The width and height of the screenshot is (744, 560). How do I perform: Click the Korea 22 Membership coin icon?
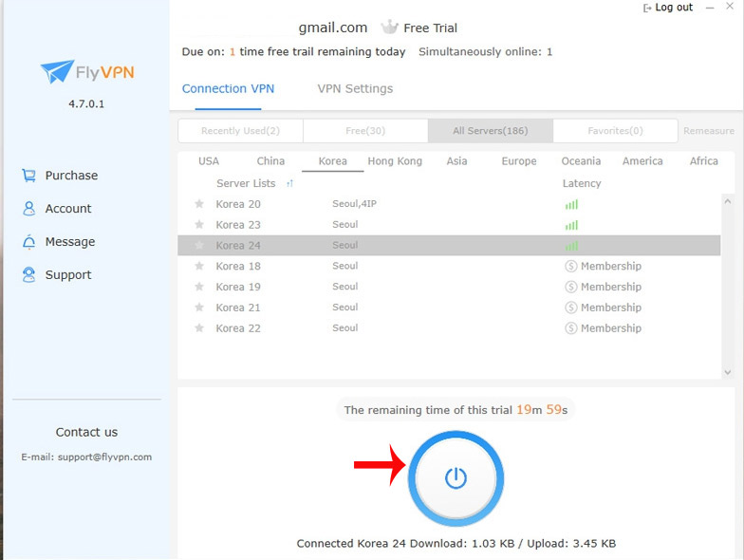tap(571, 328)
